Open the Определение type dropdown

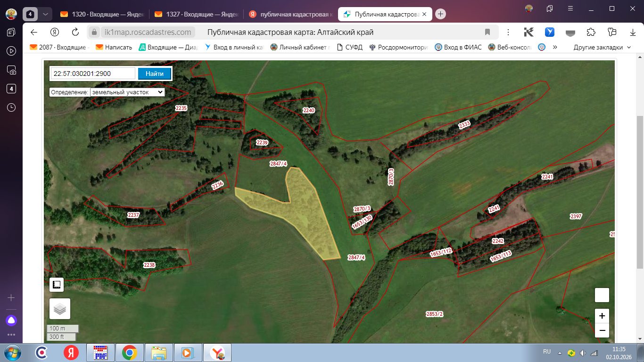[127, 92]
